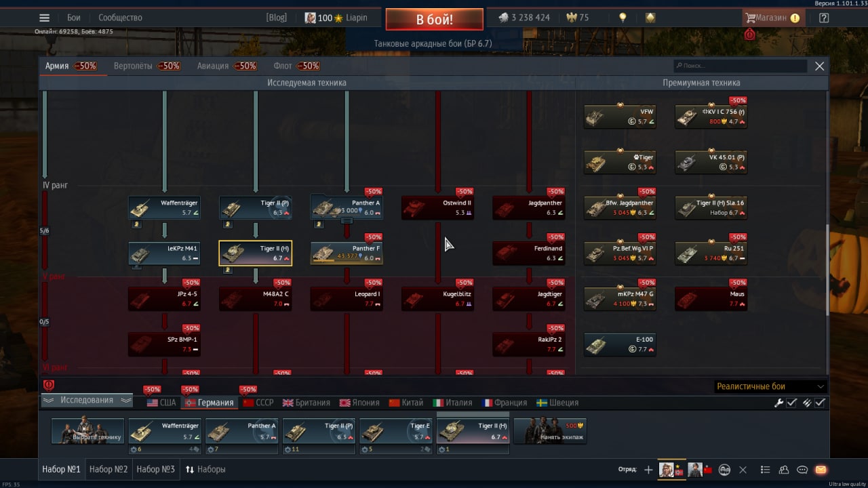Select the Китай nation tab
868x488 pixels.
point(406,403)
